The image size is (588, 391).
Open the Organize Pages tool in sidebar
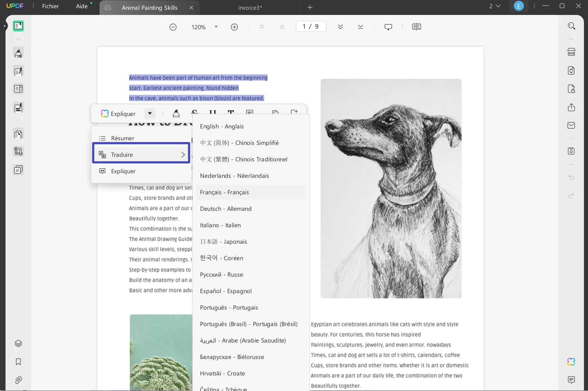pos(18,134)
